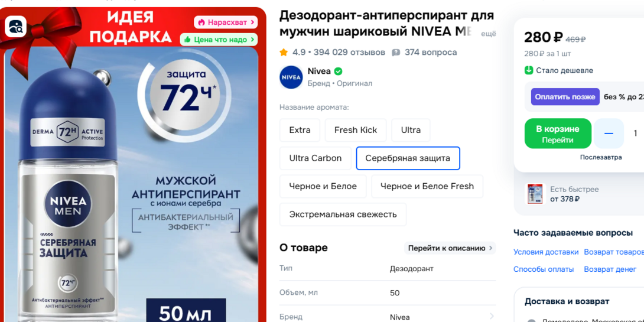Click the minus quantity button

pos(609,134)
